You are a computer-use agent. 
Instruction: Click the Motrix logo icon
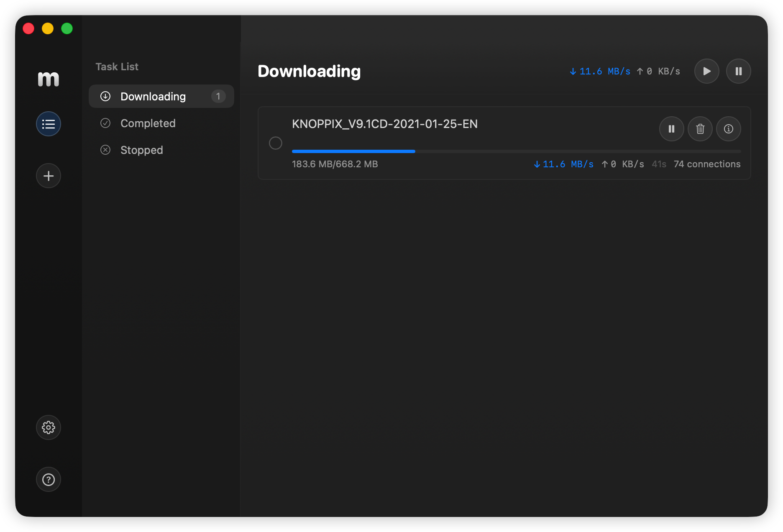48,79
